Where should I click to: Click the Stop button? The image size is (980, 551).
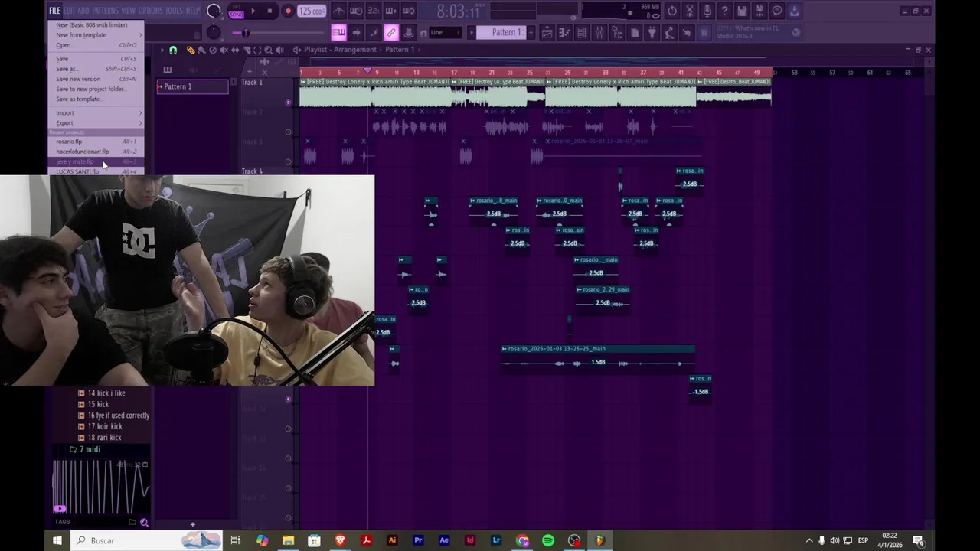[x=269, y=11]
